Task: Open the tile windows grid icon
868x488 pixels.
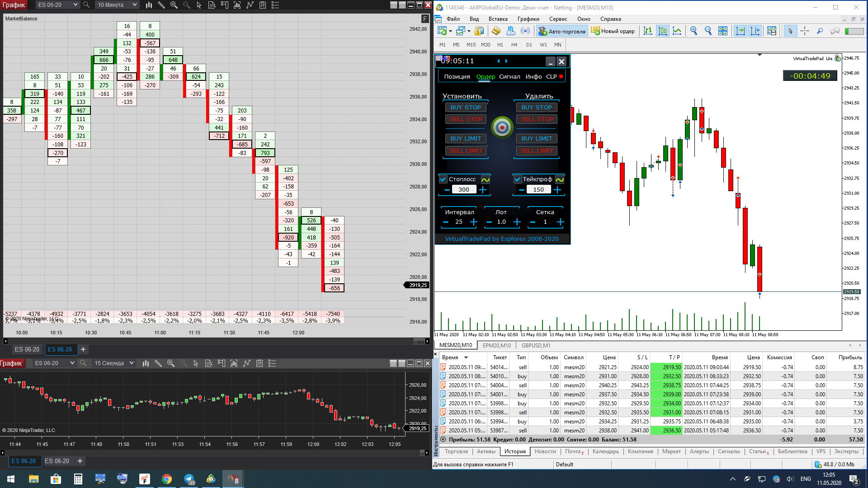Action: (723, 31)
